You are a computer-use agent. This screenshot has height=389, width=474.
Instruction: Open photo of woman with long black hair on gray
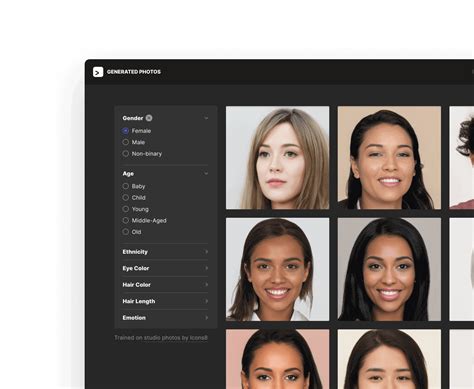(x=389, y=269)
